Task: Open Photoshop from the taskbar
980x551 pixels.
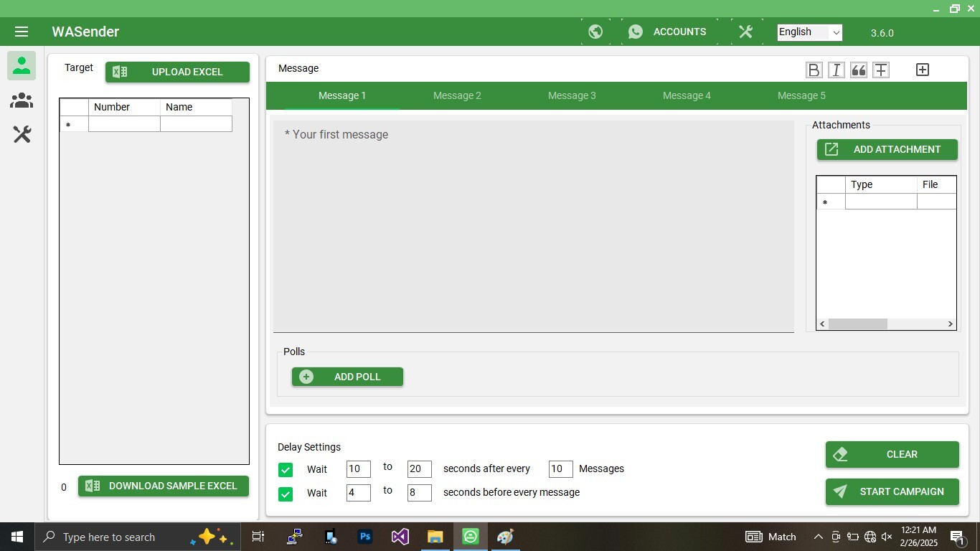Action: tap(365, 537)
